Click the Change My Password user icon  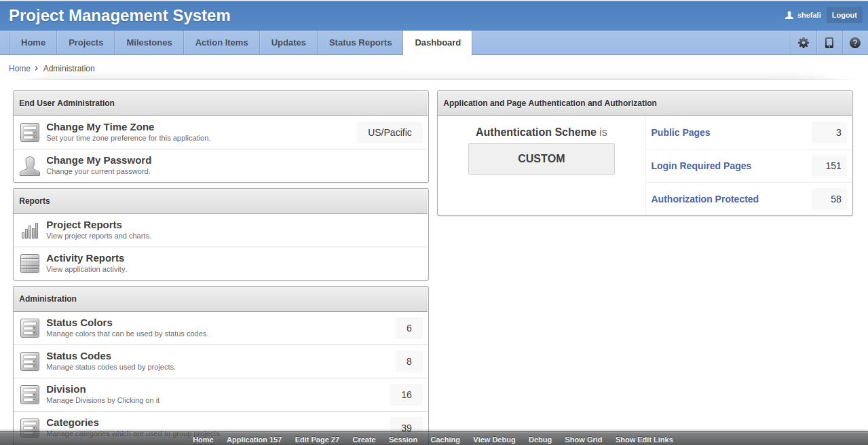tap(30, 166)
